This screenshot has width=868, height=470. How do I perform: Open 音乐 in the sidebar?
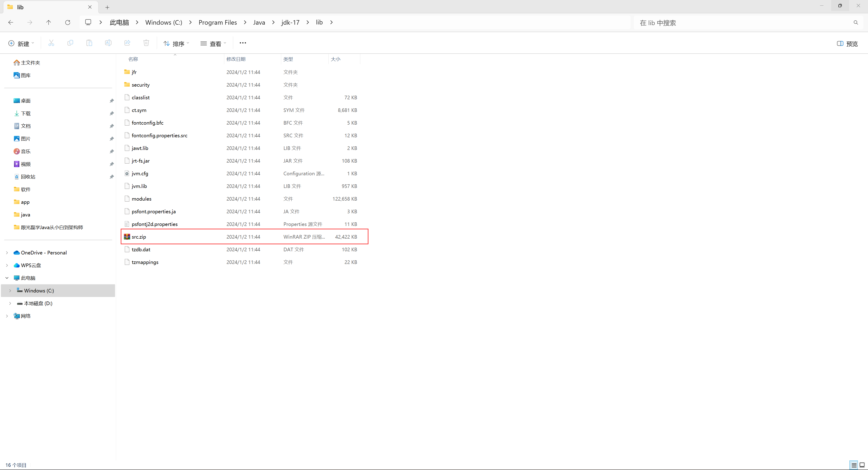point(26,151)
